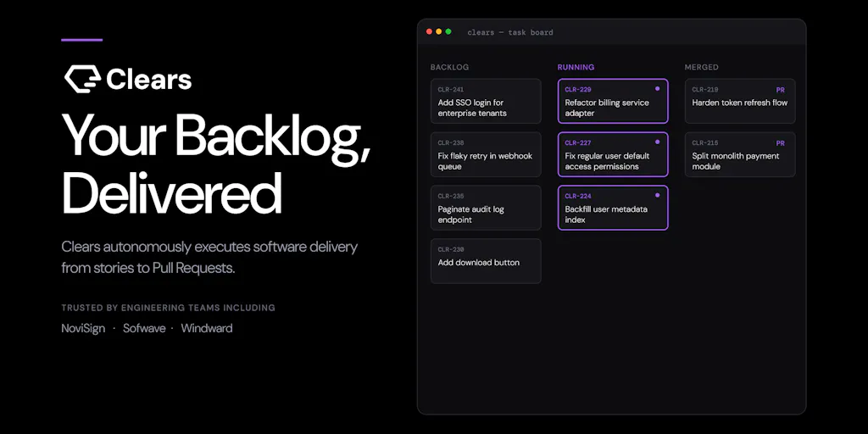Click the PR badge on CLR-219 card
The height and width of the screenshot is (434, 868).
tap(780, 90)
